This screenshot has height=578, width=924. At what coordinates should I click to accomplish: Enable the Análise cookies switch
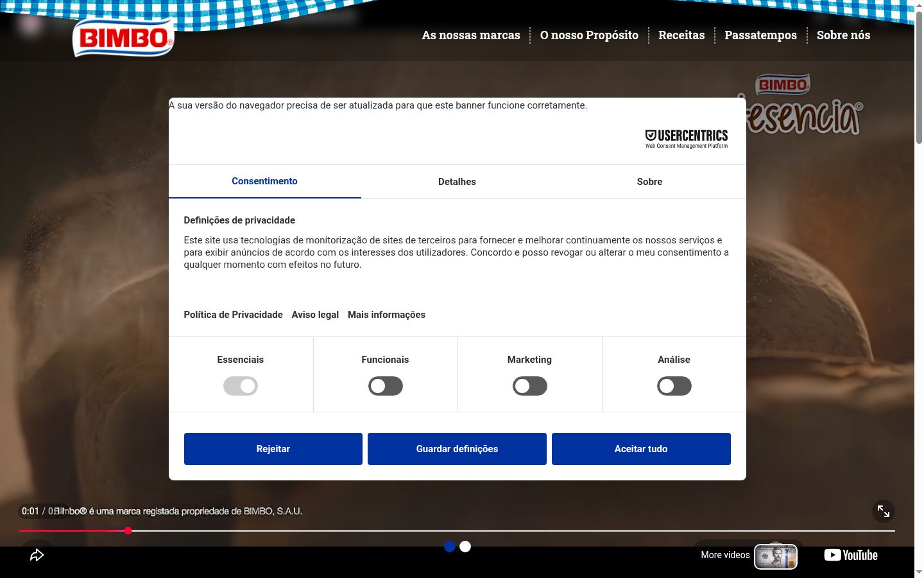pyautogui.click(x=674, y=386)
